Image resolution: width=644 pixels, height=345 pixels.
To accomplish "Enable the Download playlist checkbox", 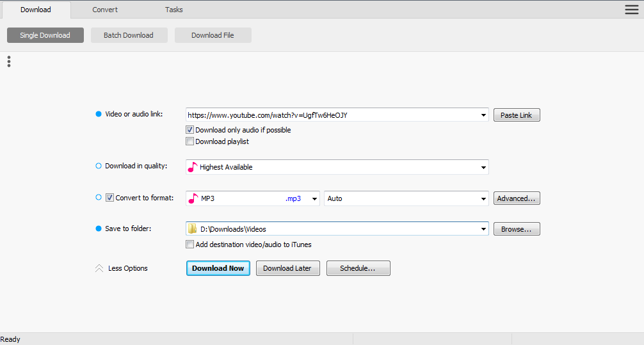I will point(189,141).
